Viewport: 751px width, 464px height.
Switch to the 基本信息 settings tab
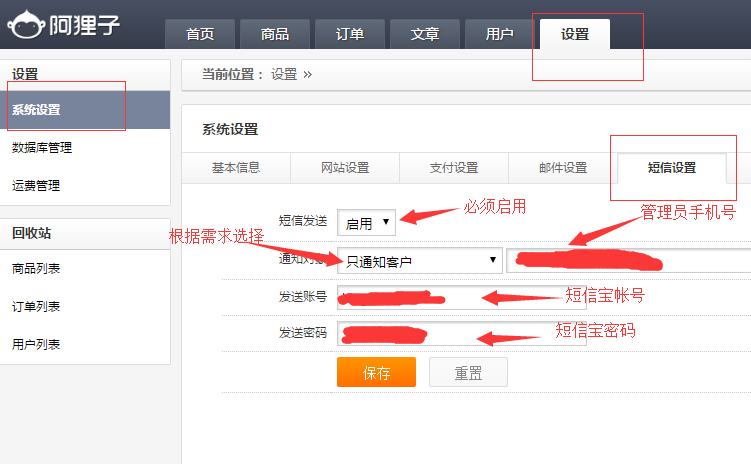coord(236,168)
